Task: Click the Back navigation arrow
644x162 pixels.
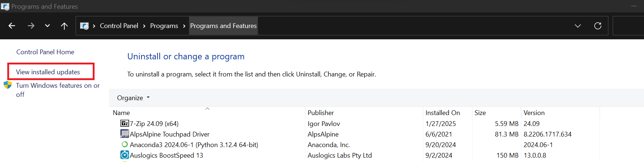Action: (12, 26)
